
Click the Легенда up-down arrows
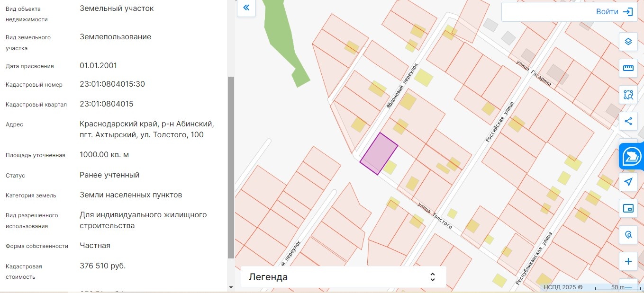pyautogui.click(x=432, y=277)
